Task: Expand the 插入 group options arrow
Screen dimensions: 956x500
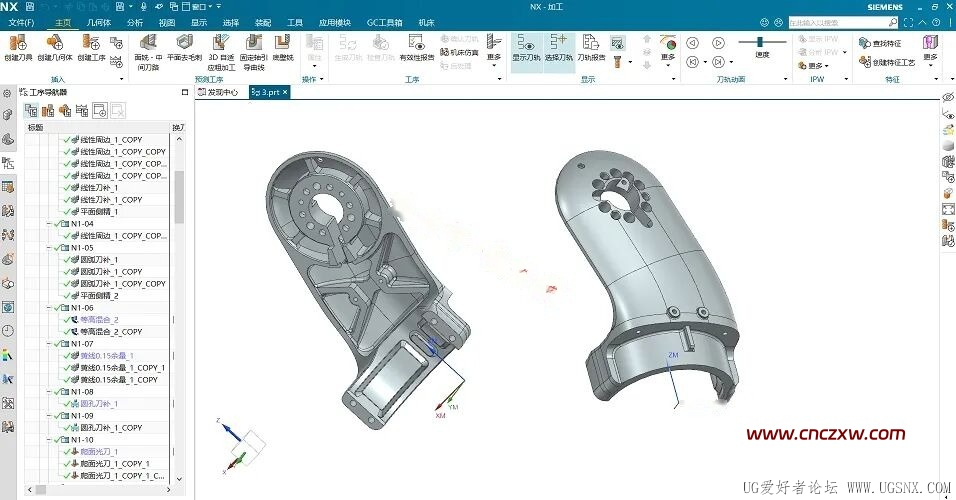Action: (x=121, y=79)
